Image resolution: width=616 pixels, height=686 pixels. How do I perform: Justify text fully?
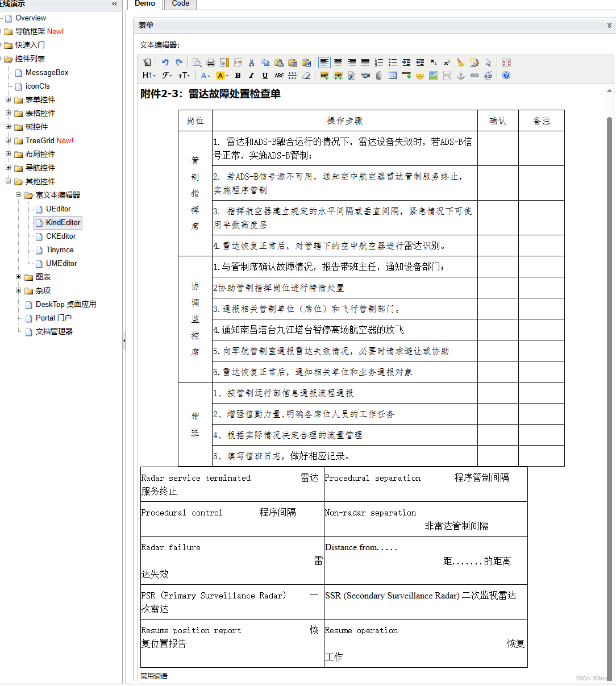coord(365,63)
